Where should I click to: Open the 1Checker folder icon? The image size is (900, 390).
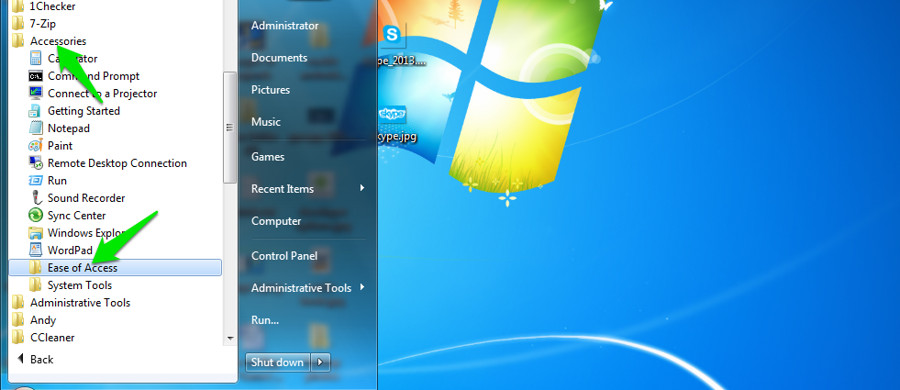pos(18,7)
